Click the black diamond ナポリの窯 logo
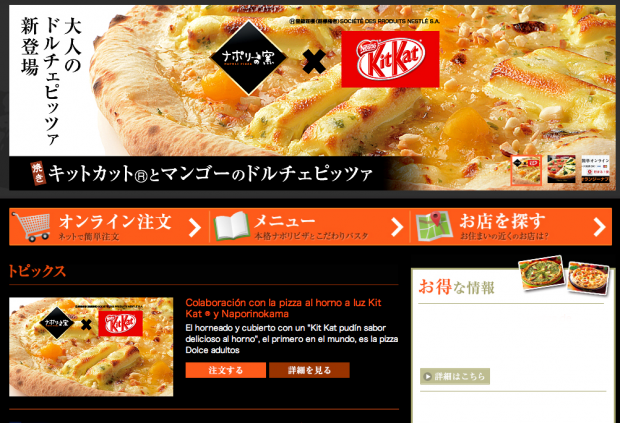The width and height of the screenshot is (620, 423). tap(248, 58)
